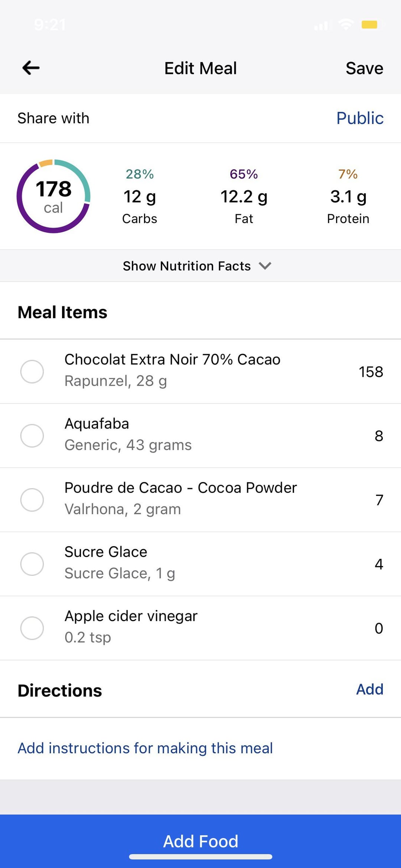401x868 pixels.
Task: Select the Poudre de Cacao circle
Action: (x=32, y=500)
